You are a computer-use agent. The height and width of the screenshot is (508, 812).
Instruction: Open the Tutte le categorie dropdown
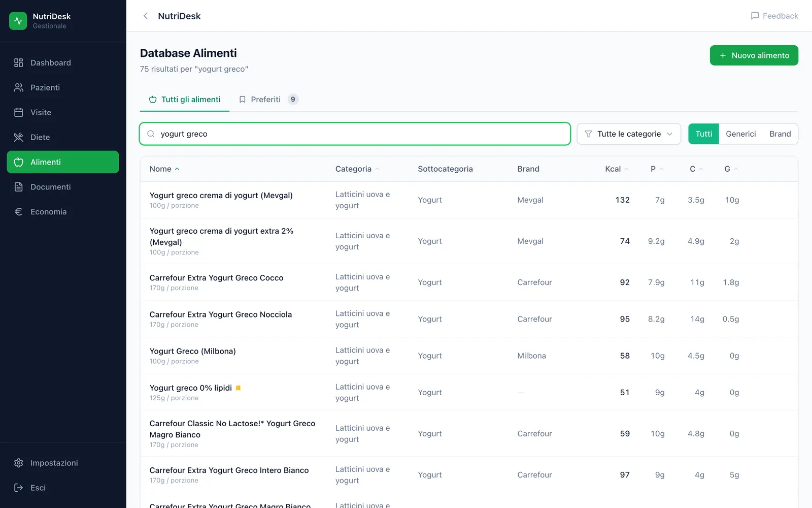629,134
